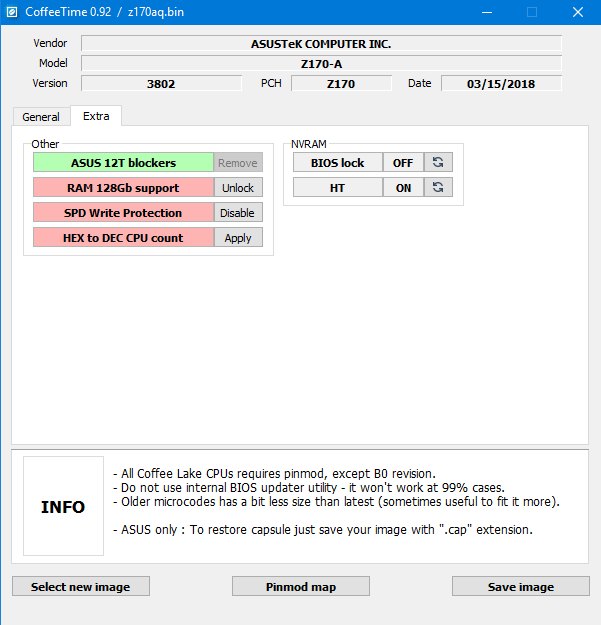Toggle the HT ON state button
Image resolution: width=601 pixels, height=625 pixels.
coord(403,187)
